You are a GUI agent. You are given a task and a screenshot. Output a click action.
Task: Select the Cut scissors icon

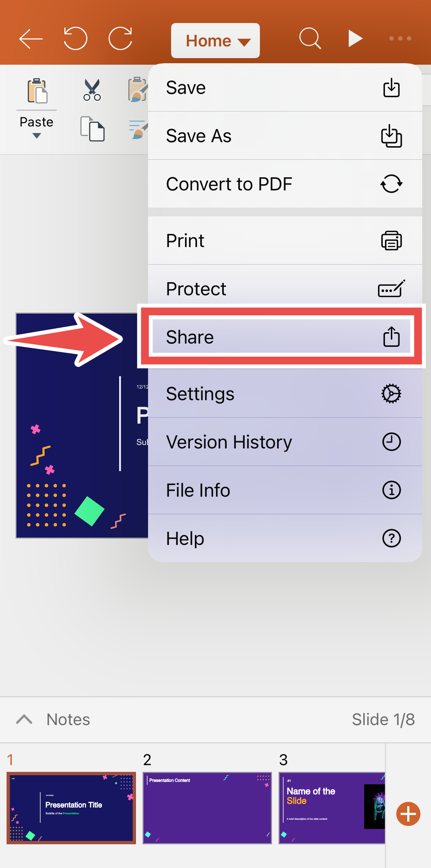tap(92, 90)
